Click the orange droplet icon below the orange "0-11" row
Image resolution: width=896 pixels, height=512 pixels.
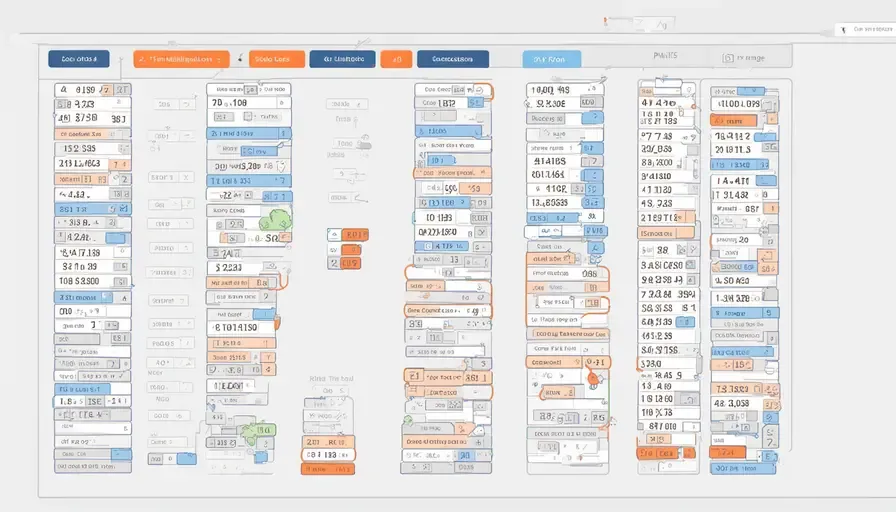(x=594, y=378)
